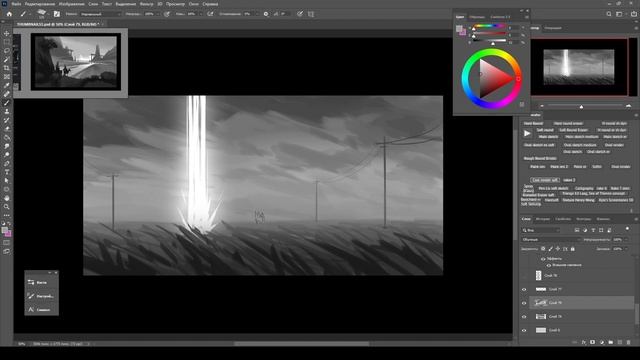Open the workspace switcher dropdown
The width and height of the screenshot is (640, 360).
pyautogui.click(x=621, y=14)
